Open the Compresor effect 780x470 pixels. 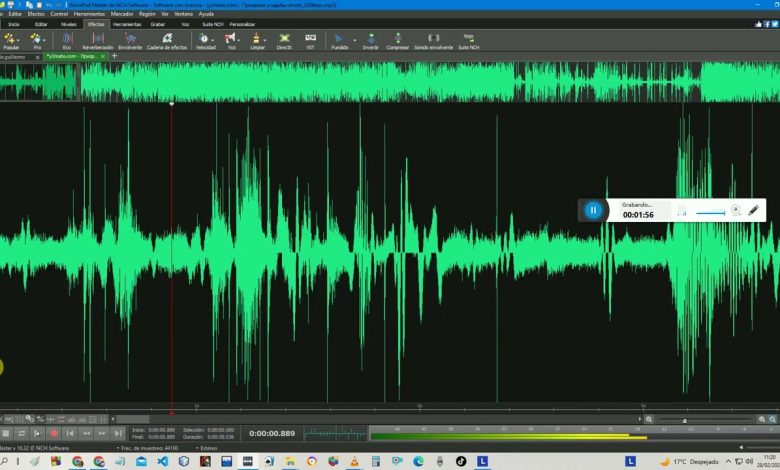(x=397, y=40)
